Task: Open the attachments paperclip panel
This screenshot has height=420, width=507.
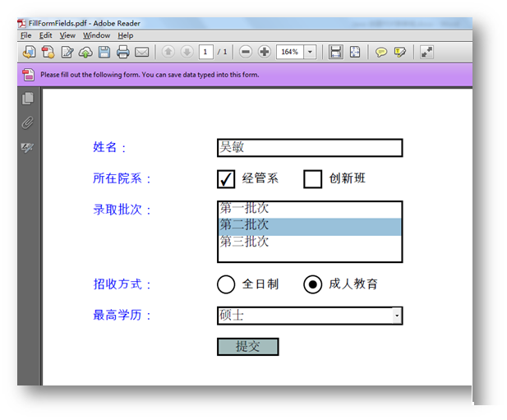Action: [28, 122]
